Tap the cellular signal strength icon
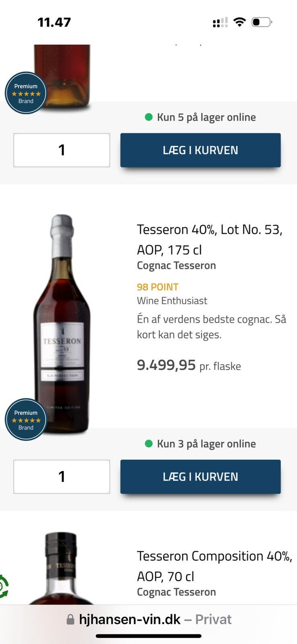Viewport: 297px width, 644px height. [220, 23]
